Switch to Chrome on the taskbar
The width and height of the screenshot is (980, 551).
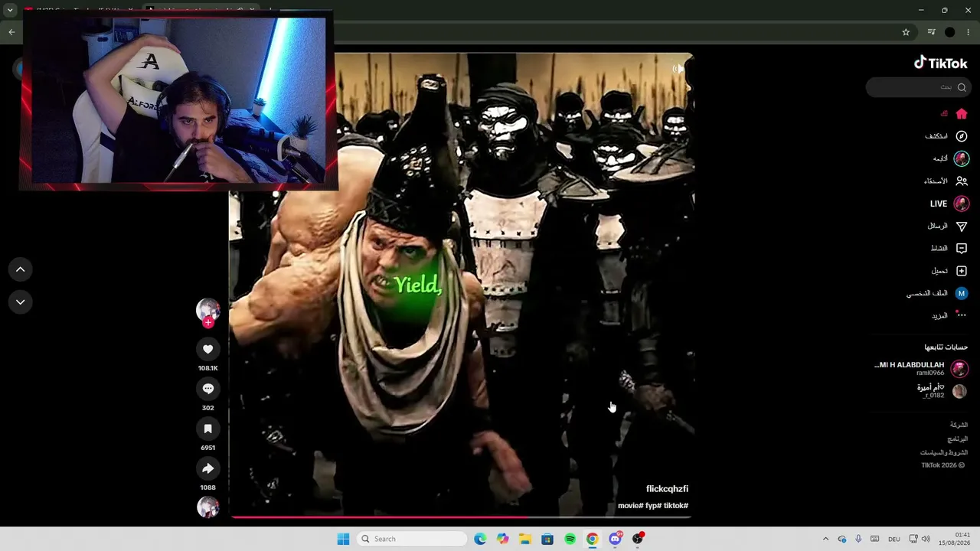coord(593,539)
